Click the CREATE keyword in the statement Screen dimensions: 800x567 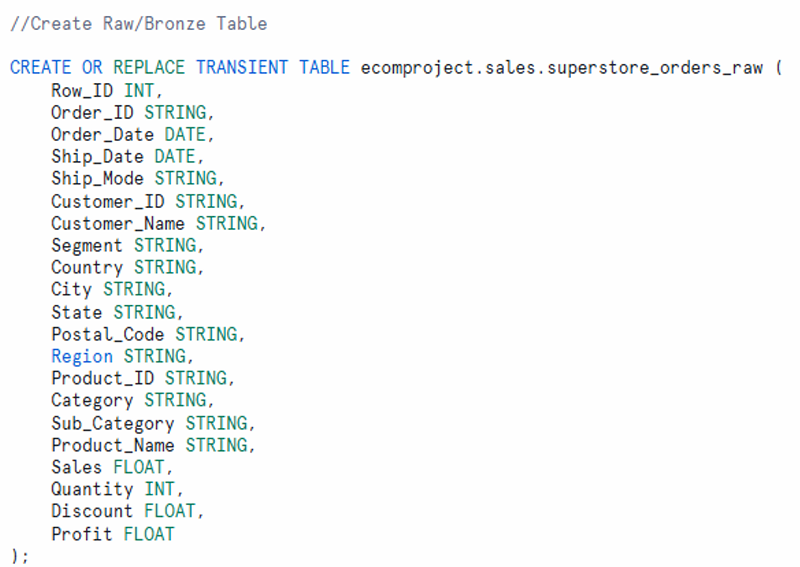pos(40,67)
